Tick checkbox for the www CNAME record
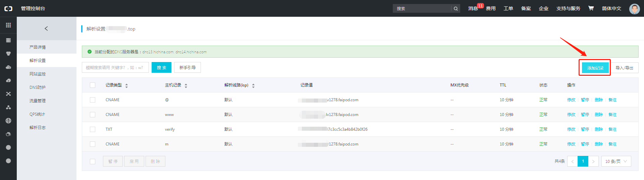The width and height of the screenshot is (644, 180). [x=93, y=115]
